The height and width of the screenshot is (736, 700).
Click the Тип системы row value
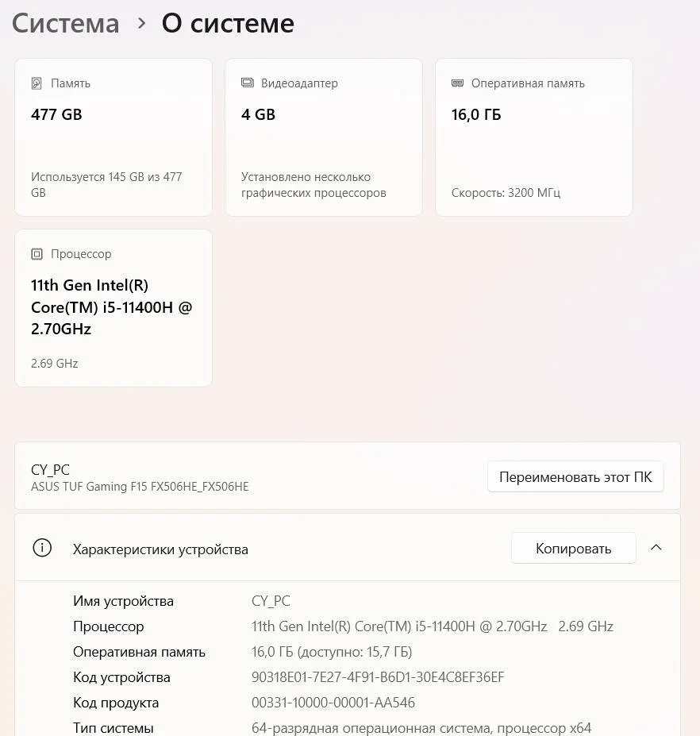421,728
